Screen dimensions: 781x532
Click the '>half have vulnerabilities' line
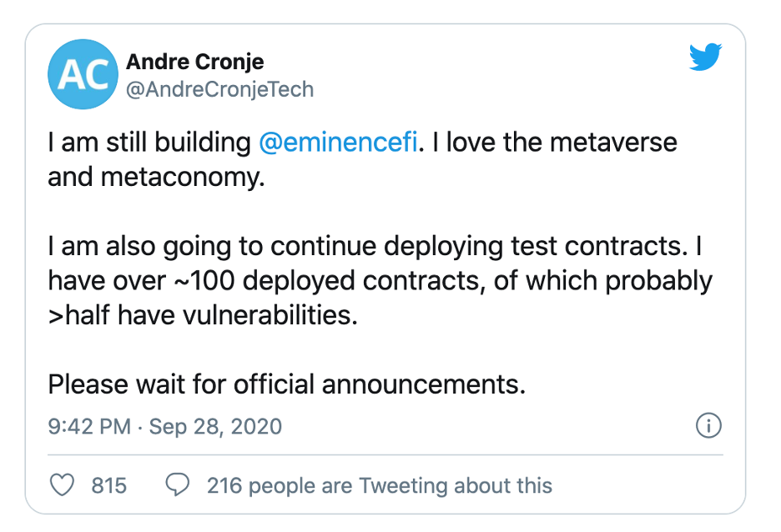pyautogui.click(x=203, y=315)
